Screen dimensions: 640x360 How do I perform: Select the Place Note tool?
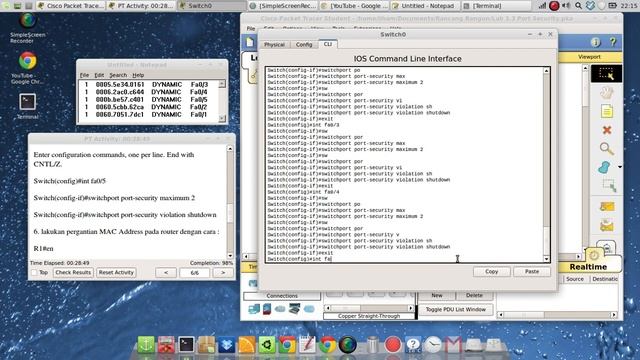click(607, 111)
